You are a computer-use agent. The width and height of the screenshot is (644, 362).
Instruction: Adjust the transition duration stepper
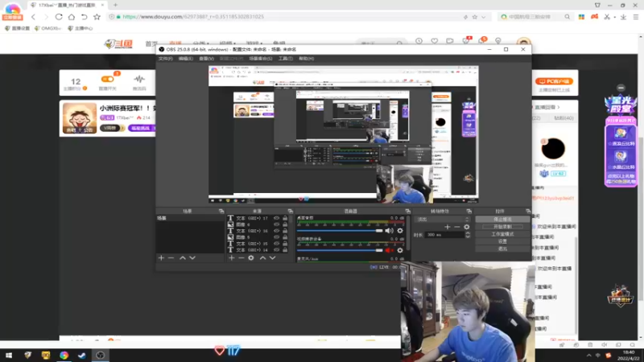point(468,235)
